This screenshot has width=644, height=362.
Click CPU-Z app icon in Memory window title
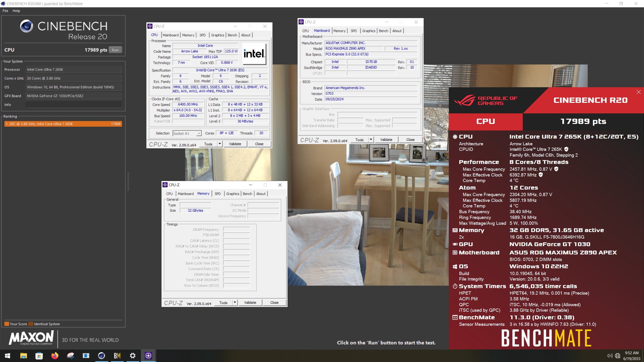165,185
